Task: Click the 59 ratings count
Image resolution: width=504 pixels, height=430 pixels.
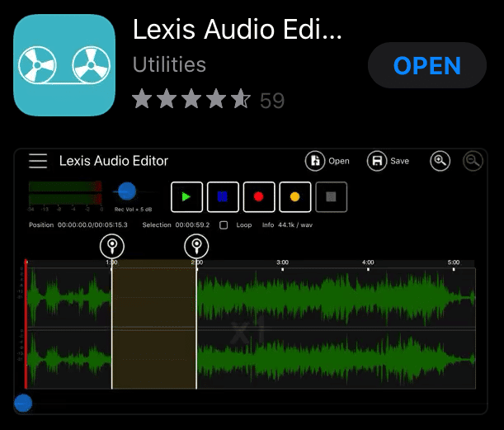Action: [272, 101]
